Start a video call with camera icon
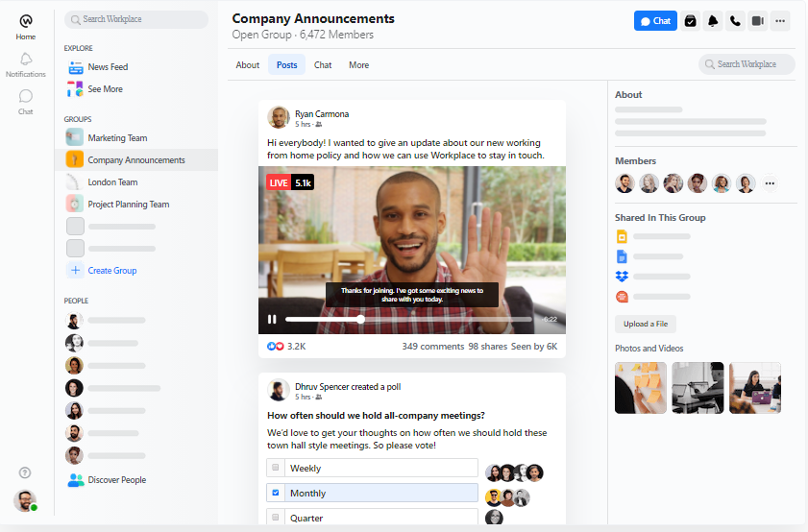Viewport: 808px width, 532px height. point(757,21)
